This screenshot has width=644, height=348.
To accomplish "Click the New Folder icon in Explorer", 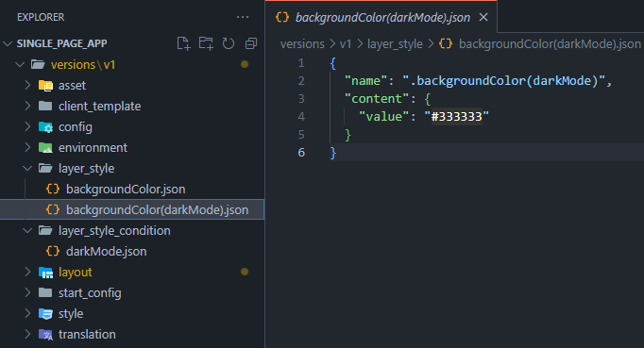I will 206,43.
